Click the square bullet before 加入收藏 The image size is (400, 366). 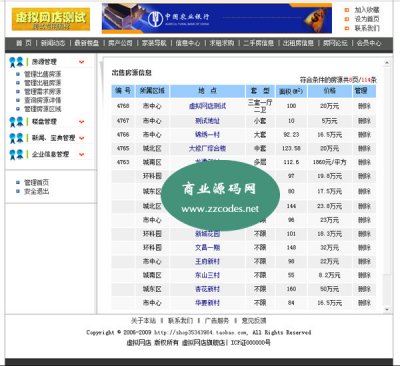[x=347, y=10]
